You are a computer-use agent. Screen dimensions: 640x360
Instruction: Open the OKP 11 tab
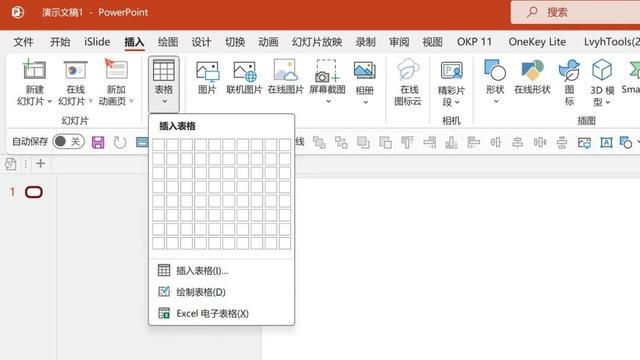(x=474, y=42)
